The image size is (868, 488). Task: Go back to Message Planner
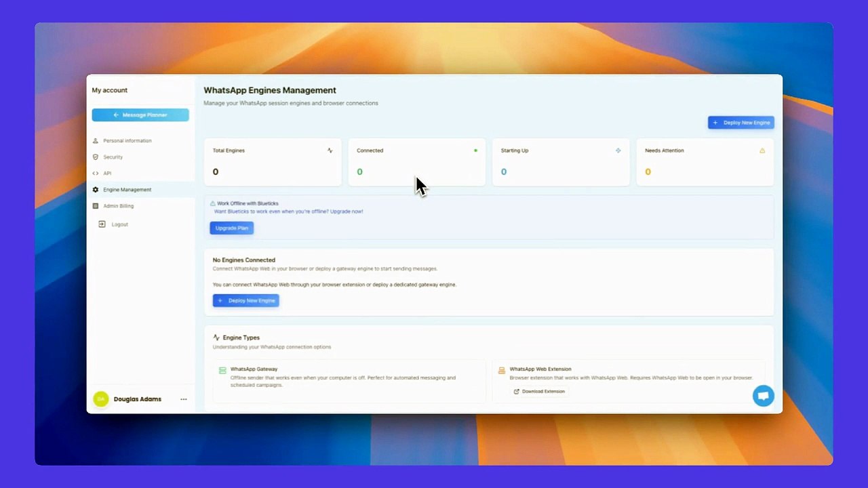(140, 115)
